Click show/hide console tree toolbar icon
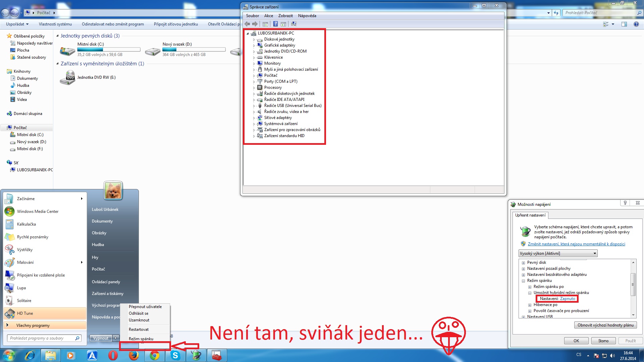The width and height of the screenshot is (644, 362). [265, 24]
